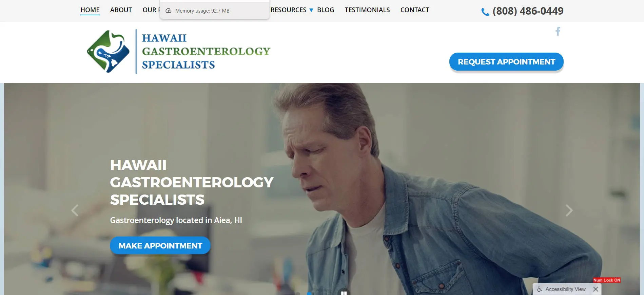Go to previous slide arrow
The image size is (644, 295).
tap(75, 210)
